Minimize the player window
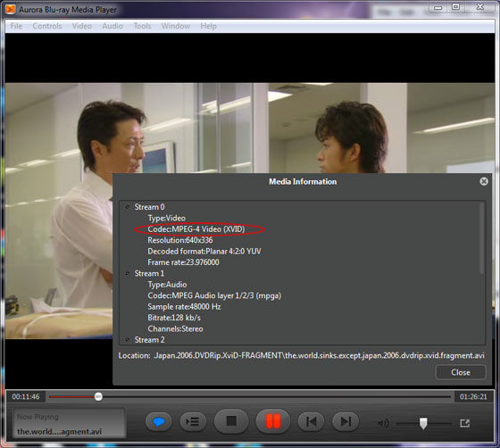 click(438, 7)
